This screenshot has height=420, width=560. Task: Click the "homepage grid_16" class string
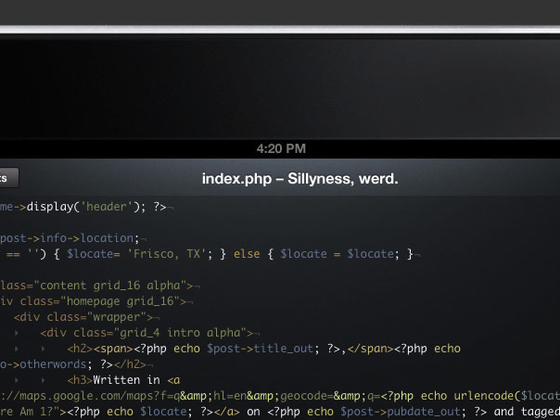click(120, 301)
